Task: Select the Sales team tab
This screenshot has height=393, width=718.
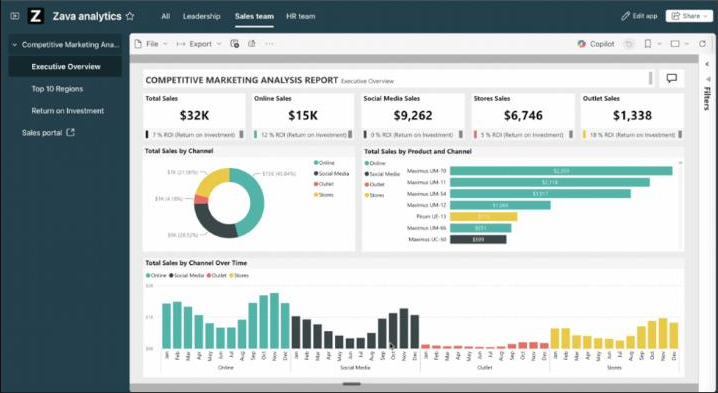Action: click(254, 16)
